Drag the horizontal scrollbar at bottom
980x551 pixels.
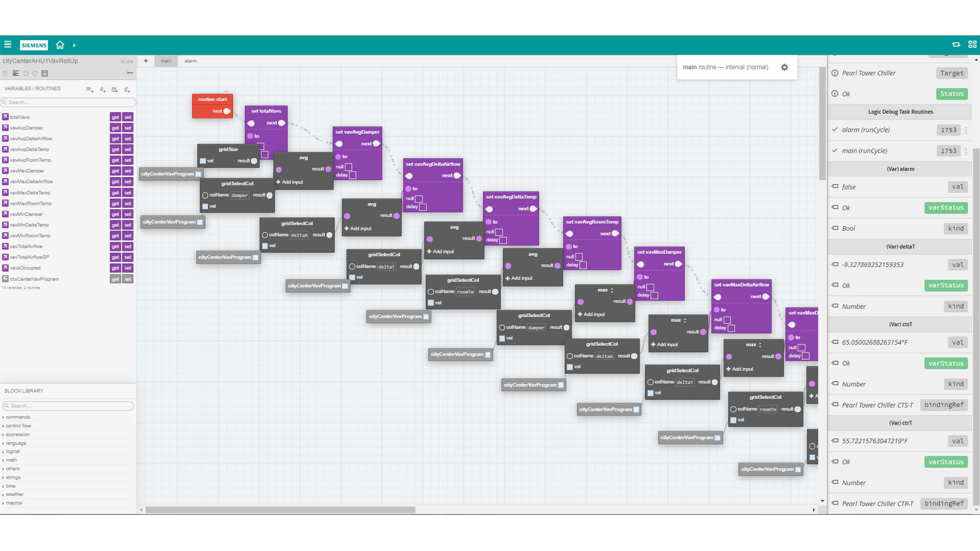pyautogui.click(x=278, y=509)
